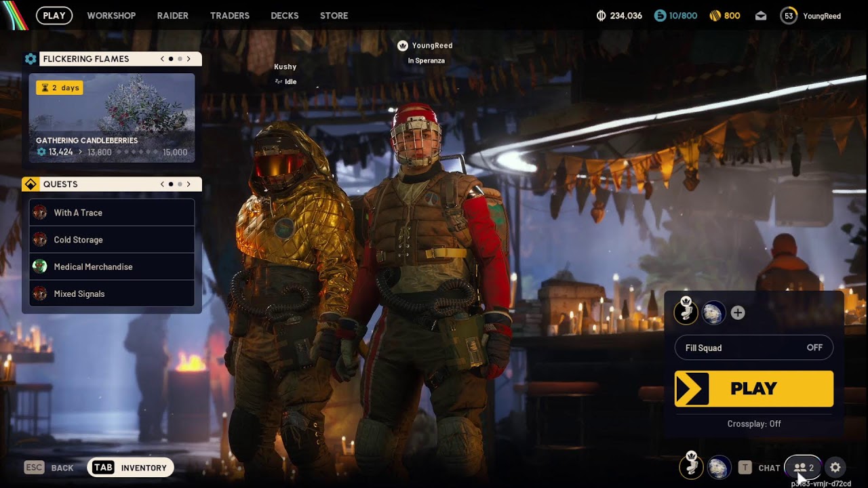The height and width of the screenshot is (488, 868).
Task: Open the squad members list icon showing 2
Action: coord(804,468)
